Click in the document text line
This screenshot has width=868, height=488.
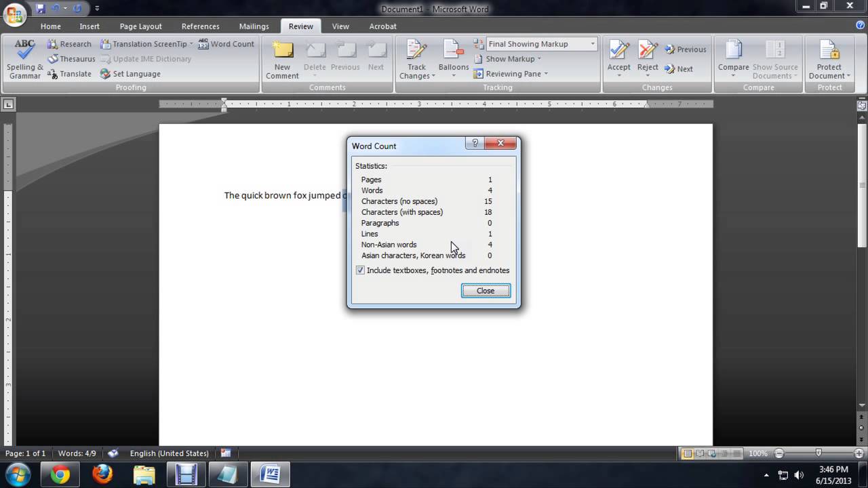285,195
